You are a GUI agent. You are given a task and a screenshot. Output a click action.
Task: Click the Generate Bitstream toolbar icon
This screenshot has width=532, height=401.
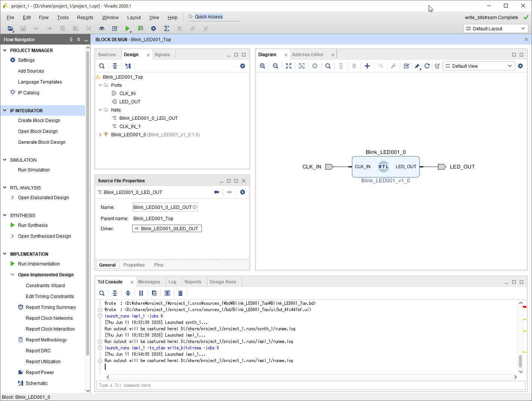(140, 28)
